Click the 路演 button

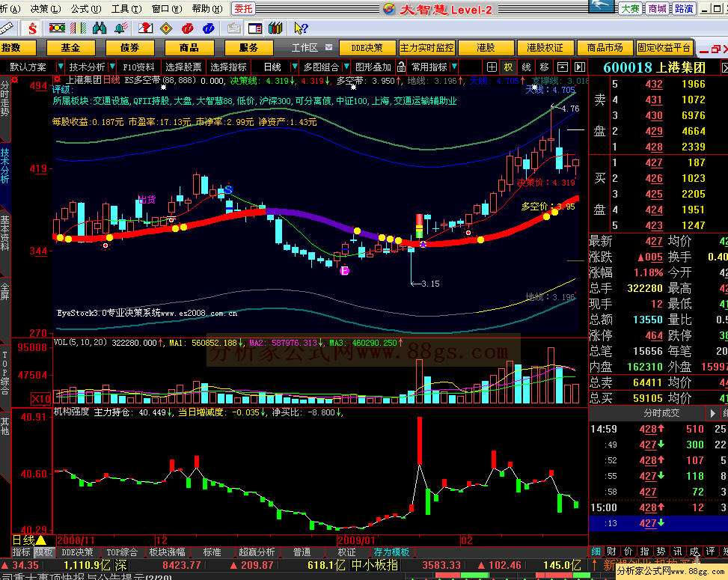[x=684, y=9]
